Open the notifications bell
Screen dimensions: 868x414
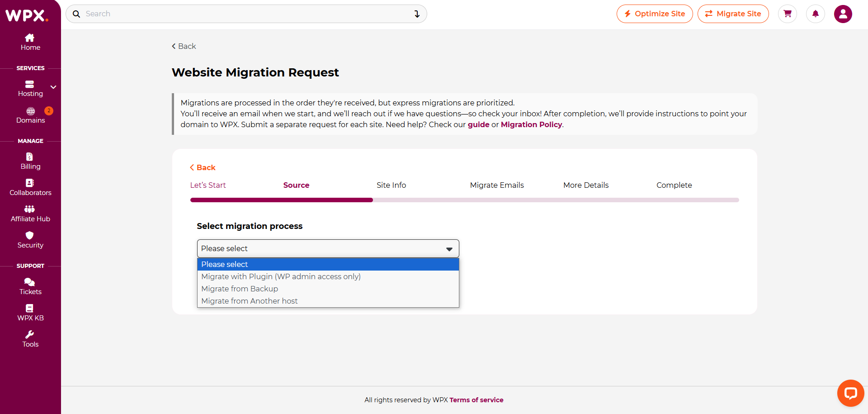point(815,14)
